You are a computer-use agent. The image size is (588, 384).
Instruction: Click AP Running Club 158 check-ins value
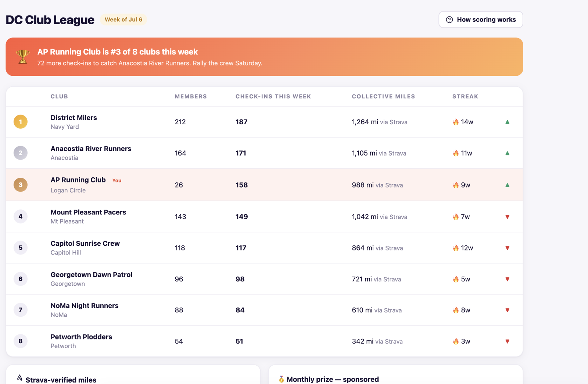pos(241,185)
